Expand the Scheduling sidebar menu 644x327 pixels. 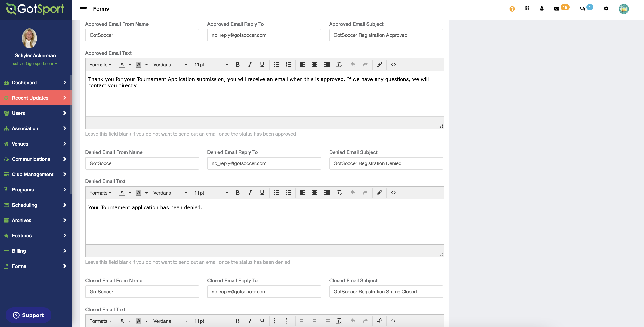[x=36, y=205]
